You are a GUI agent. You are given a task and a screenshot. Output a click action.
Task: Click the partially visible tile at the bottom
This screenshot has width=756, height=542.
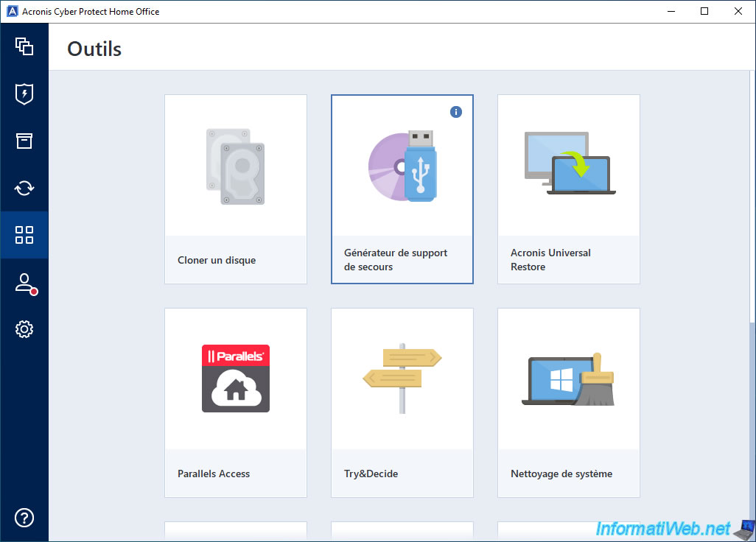tap(402, 535)
